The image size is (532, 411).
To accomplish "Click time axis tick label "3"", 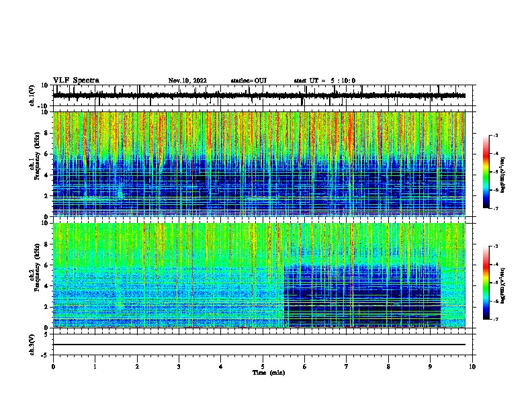I will 179,367.
